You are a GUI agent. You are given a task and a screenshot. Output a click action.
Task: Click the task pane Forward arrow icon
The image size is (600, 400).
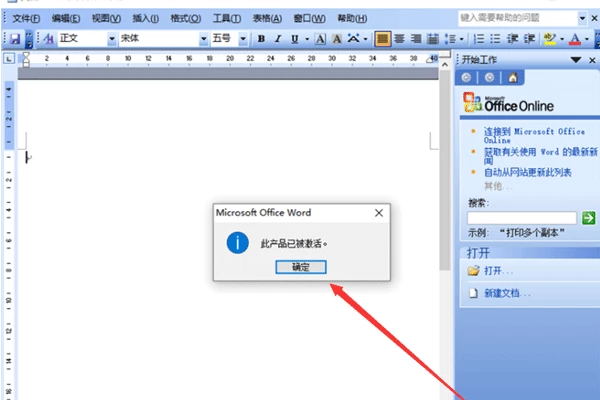[x=489, y=78]
